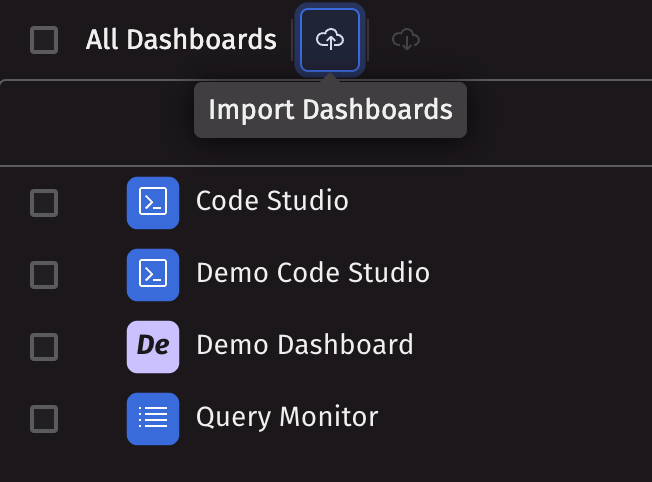This screenshot has width=652, height=482.
Task: Open the Demo Code Studio dashboard name
Action: click(x=312, y=273)
